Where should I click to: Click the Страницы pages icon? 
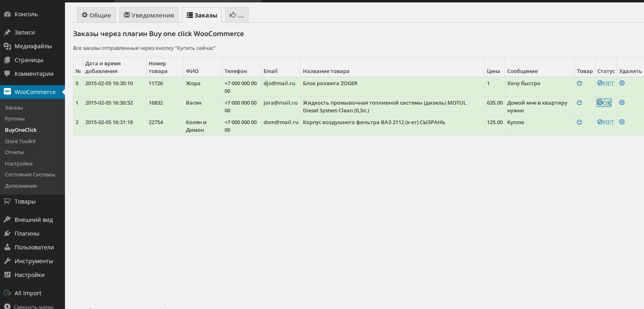click(7, 60)
